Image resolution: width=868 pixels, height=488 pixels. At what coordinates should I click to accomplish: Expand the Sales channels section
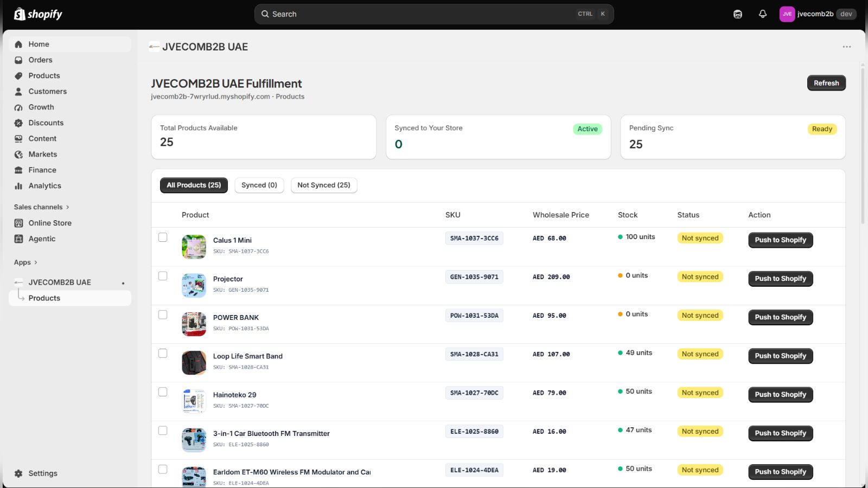42,207
